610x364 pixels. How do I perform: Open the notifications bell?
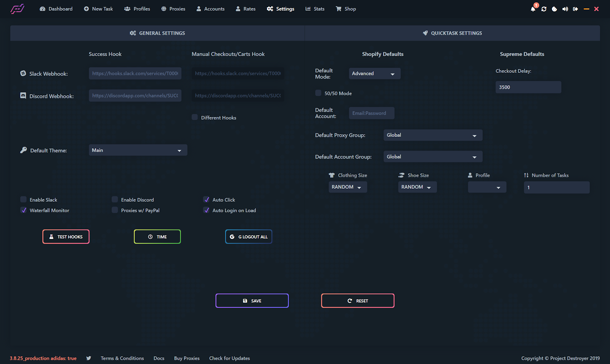click(533, 9)
